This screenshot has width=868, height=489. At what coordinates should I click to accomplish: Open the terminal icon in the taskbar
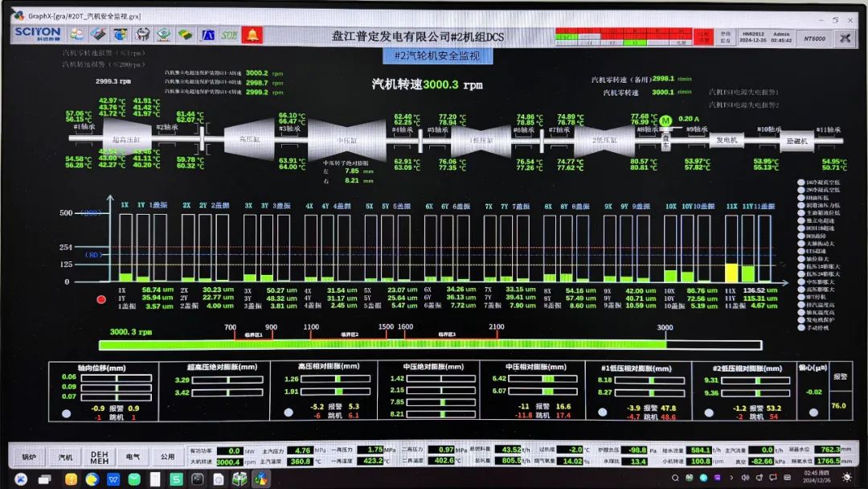tap(198, 479)
